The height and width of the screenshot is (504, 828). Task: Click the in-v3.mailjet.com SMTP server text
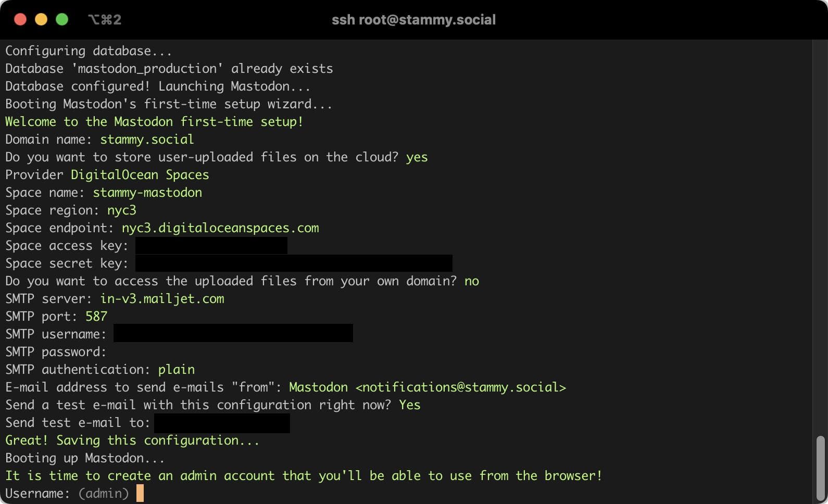[162, 299]
